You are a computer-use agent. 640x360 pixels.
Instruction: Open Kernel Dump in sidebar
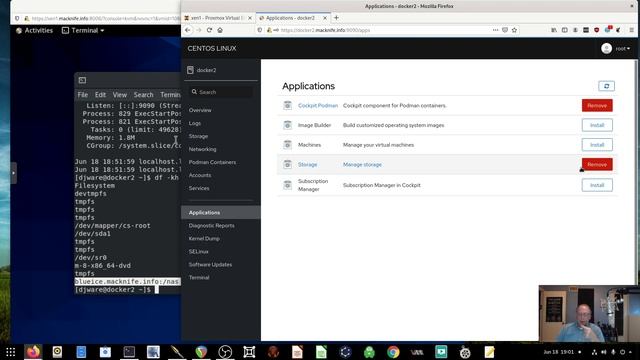(x=204, y=239)
